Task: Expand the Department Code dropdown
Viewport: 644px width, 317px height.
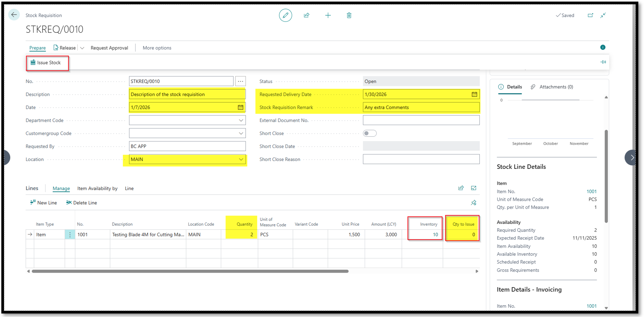Action: tap(241, 120)
